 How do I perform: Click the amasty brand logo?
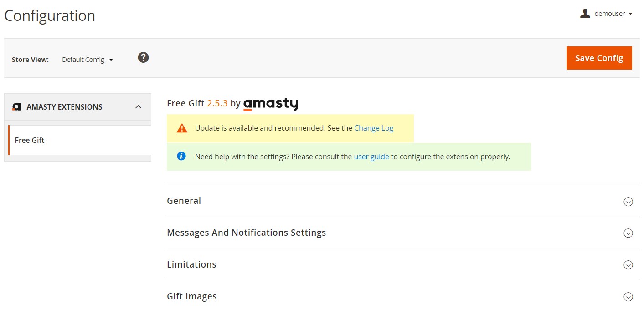pos(271,104)
